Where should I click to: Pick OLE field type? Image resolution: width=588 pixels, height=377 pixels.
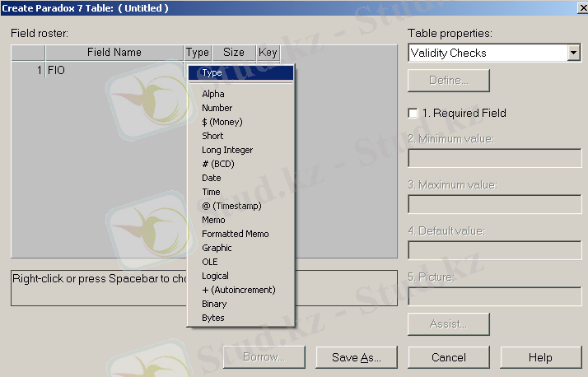[240, 262]
